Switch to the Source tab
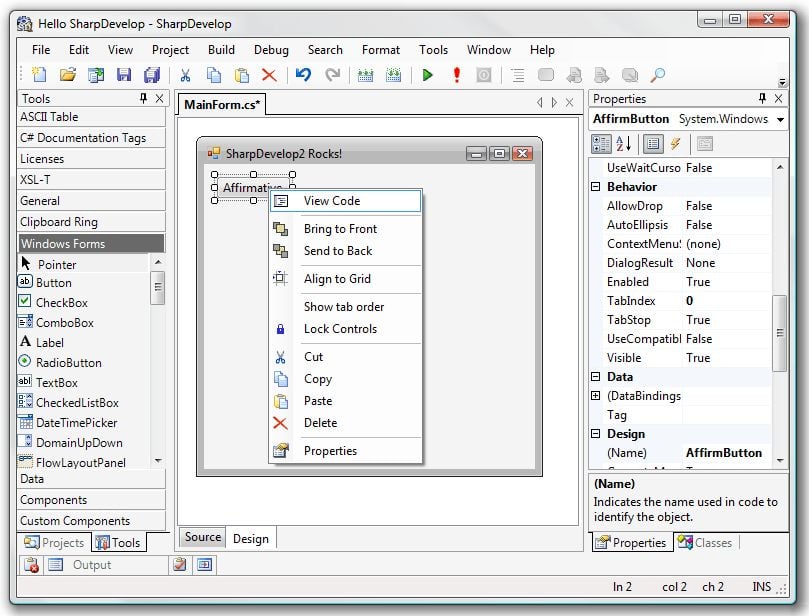Screen dimensions: 809x616 [201, 538]
